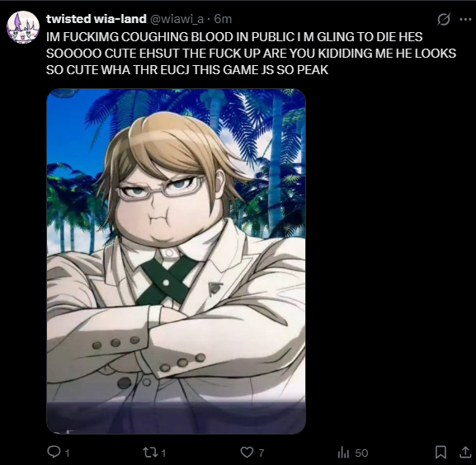Open the @wiawi_a handle link

click(177, 20)
